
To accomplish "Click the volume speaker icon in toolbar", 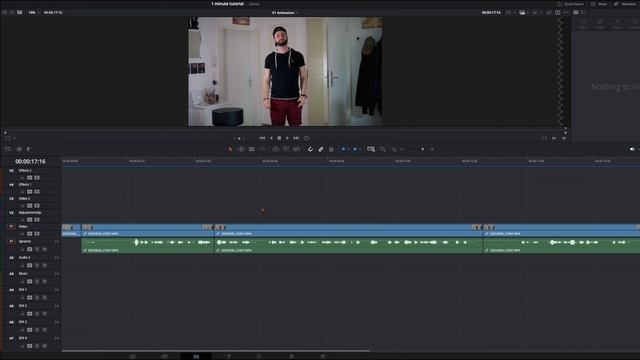I will click(x=632, y=149).
